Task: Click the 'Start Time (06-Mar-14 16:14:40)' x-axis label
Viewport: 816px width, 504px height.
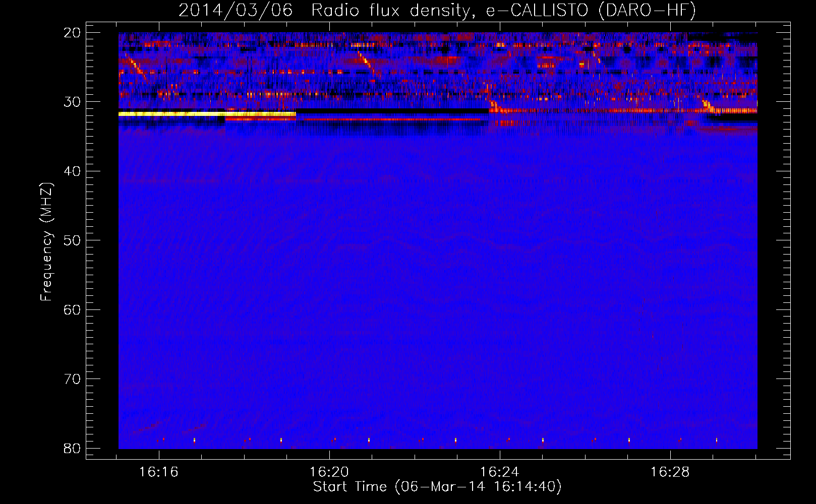Action: pyautogui.click(x=437, y=487)
